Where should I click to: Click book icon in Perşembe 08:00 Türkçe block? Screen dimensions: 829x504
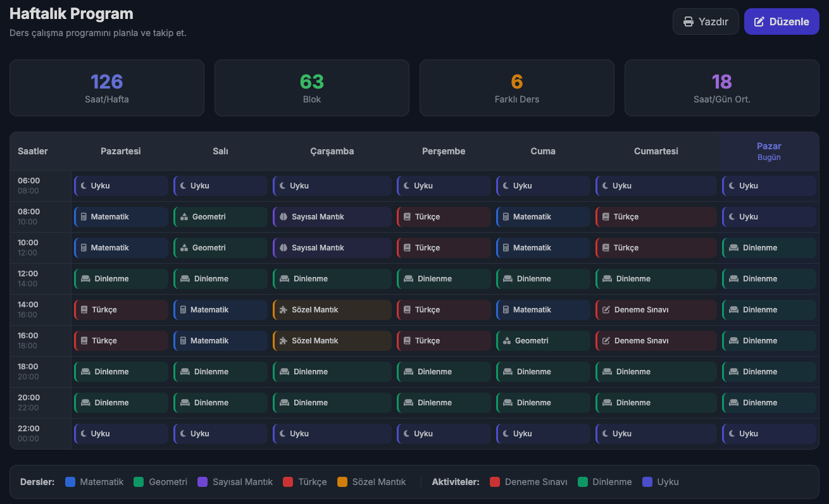pos(408,217)
